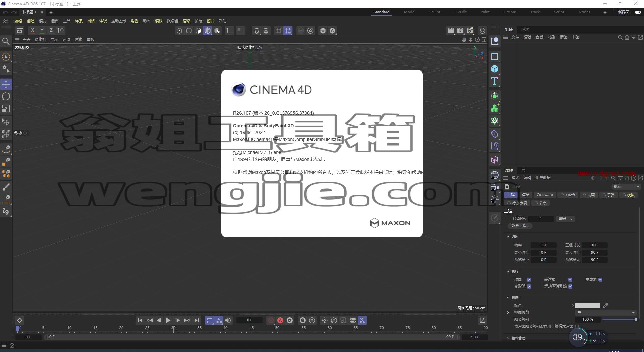Click the Light object icon

click(x=495, y=199)
